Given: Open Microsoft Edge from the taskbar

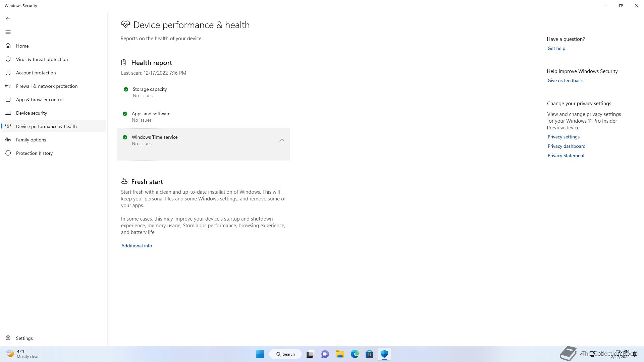Looking at the screenshot, I should pos(355,354).
